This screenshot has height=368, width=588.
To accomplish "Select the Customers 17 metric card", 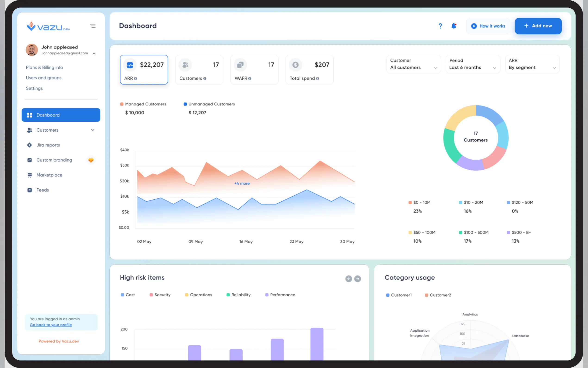I will [x=199, y=70].
